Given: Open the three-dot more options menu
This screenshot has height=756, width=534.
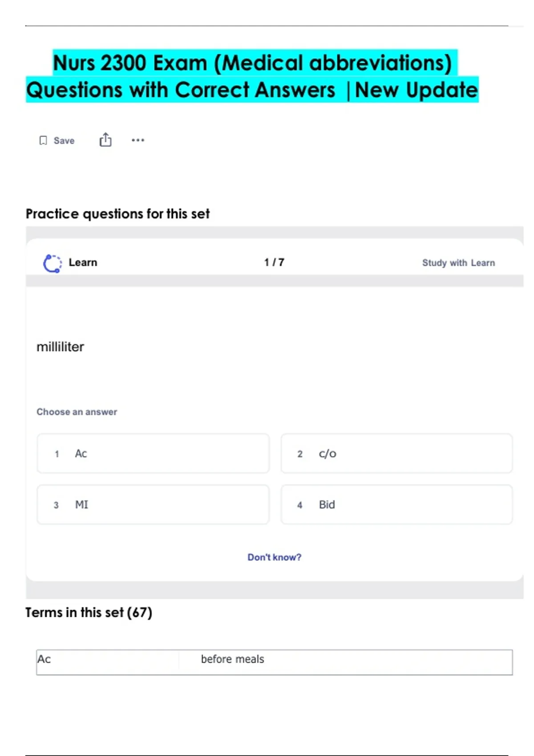Looking at the screenshot, I should (x=138, y=140).
